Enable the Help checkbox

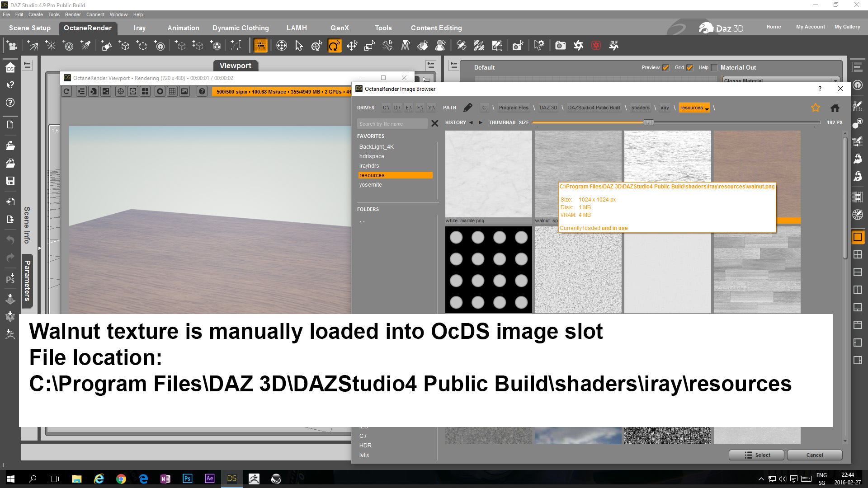[714, 67]
